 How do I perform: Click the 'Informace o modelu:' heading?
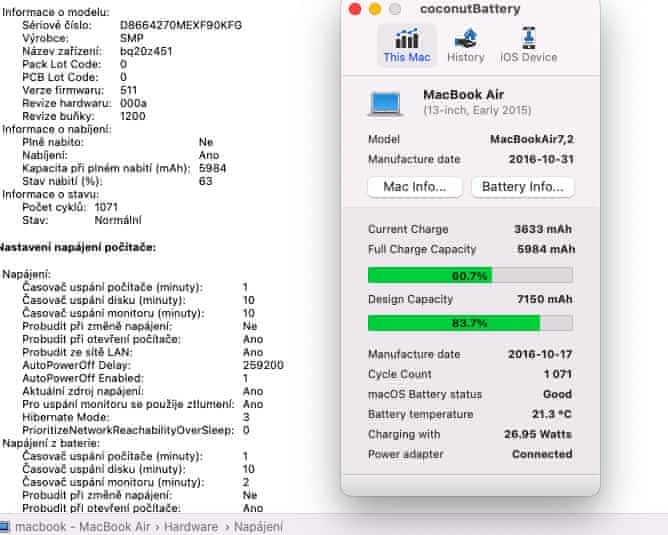pos(56,12)
